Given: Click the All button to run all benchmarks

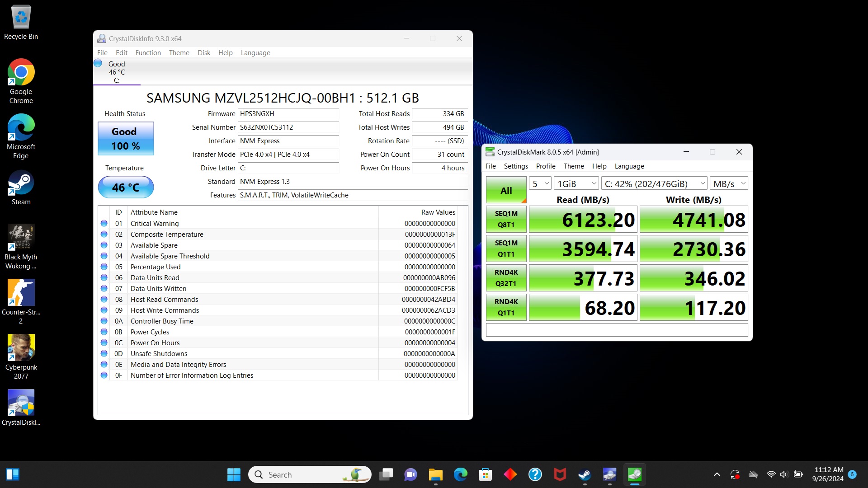Looking at the screenshot, I should point(506,190).
